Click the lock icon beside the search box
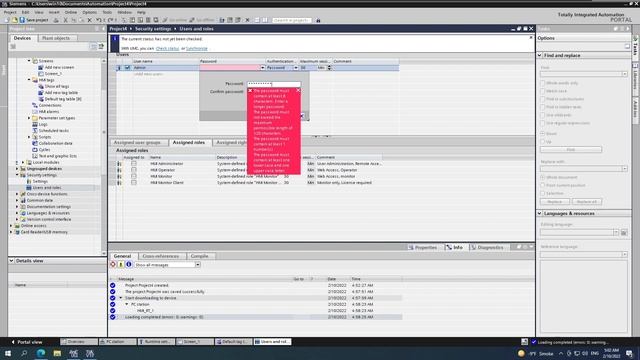Screen dimensions: 640x360 coord(318,20)
